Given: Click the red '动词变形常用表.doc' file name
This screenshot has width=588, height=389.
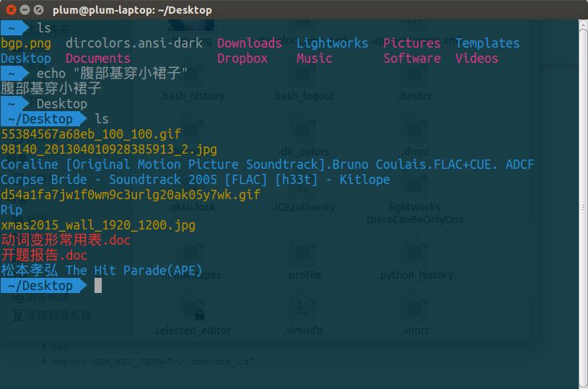Looking at the screenshot, I should [66, 240].
